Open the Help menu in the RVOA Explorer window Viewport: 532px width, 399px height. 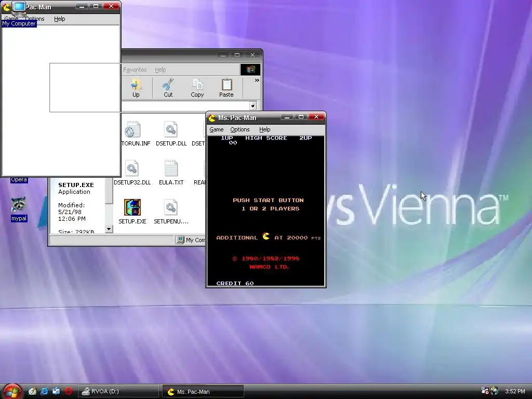tap(160, 70)
